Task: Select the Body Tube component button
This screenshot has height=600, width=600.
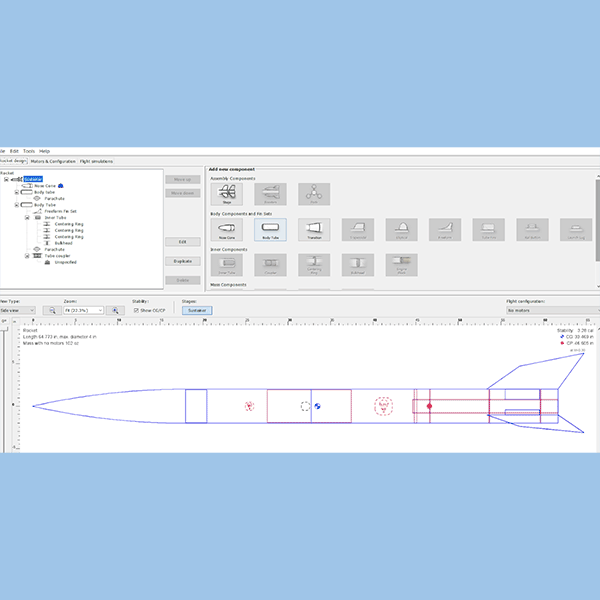Action: [270, 231]
